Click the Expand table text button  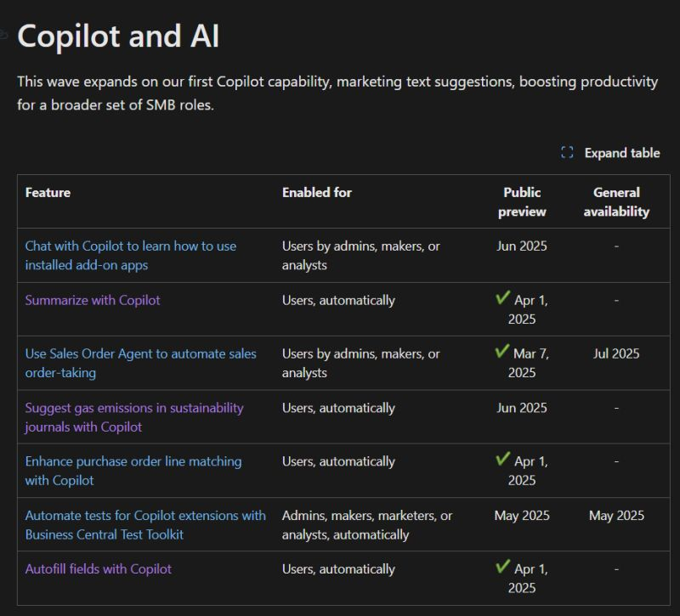coord(622,153)
